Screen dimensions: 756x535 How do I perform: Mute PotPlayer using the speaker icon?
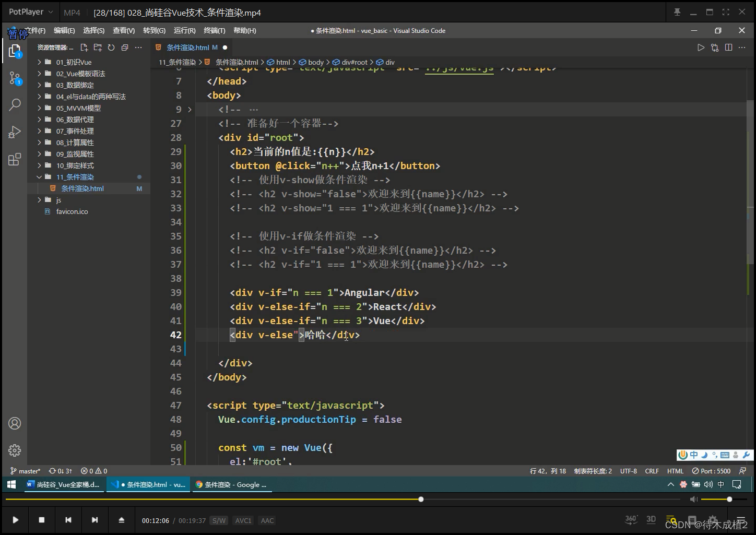pos(693,500)
